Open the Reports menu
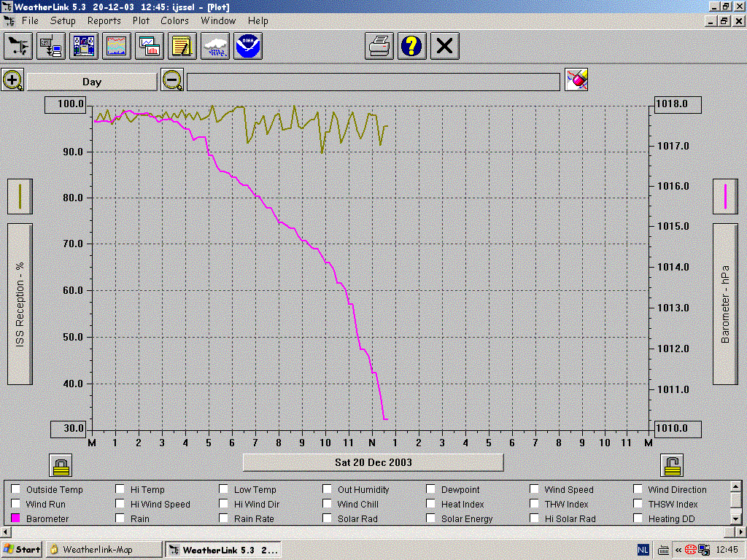This screenshot has width=747, height=560. coord(104,21)
